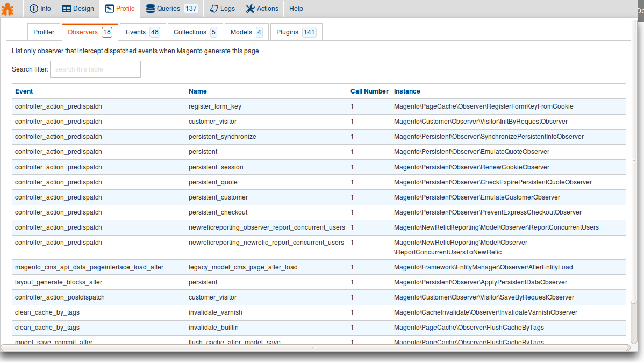This screenshot has height=363, width=644.
Task: Select the layout_generate_blocks_after event cell
Action: pyautogui.click(x=58, y=282)
